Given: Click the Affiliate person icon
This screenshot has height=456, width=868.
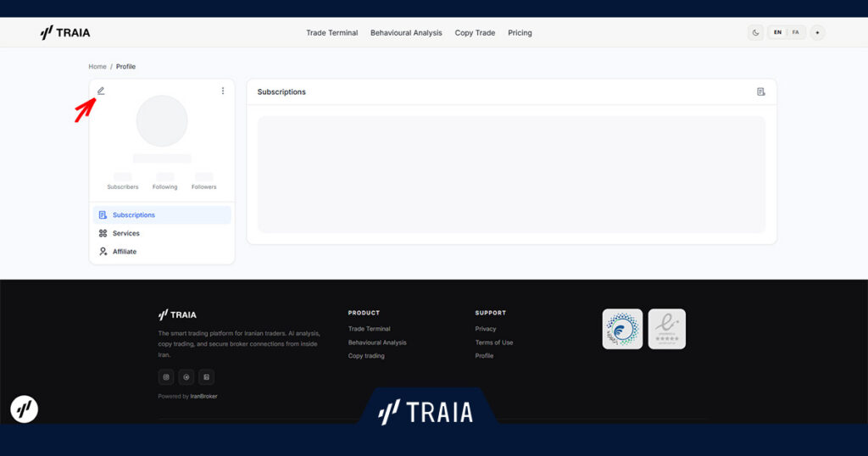Looking at the screenshot, I should click(103, 252).
